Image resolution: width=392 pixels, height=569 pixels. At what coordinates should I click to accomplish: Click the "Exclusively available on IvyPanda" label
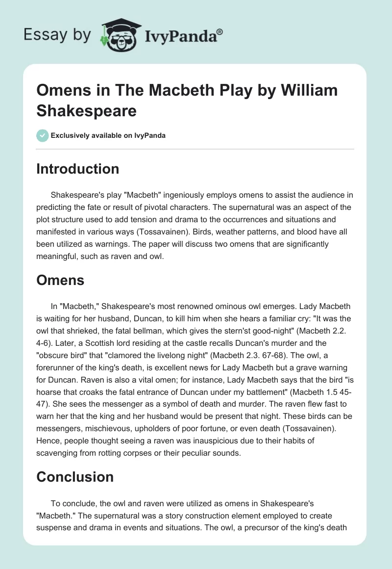[x=107, y=135]
